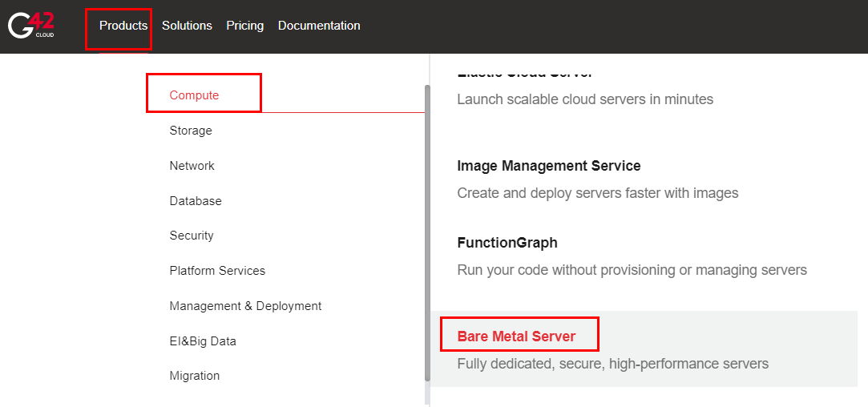
Task: Select the Storage category
Action: [x=191, y=131]
